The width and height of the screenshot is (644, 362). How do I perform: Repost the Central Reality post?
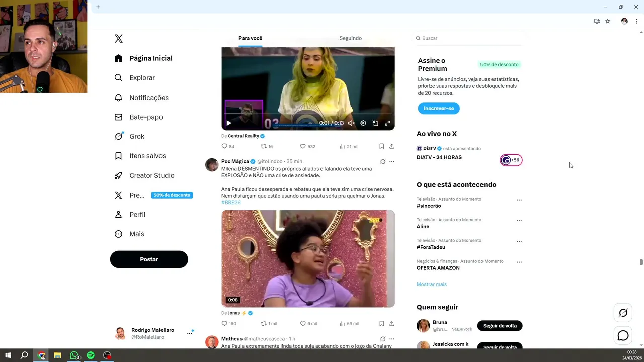267,146
